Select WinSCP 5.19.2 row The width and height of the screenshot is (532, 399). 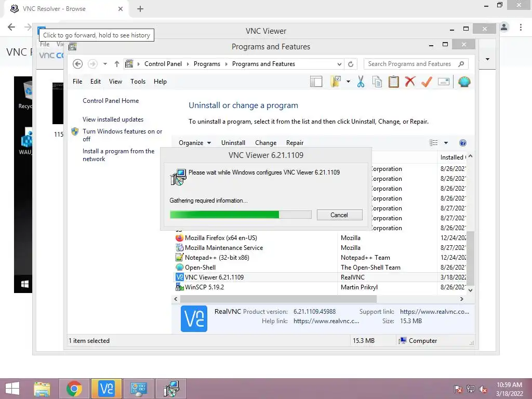pyautogui.click(x=320, y=287)
